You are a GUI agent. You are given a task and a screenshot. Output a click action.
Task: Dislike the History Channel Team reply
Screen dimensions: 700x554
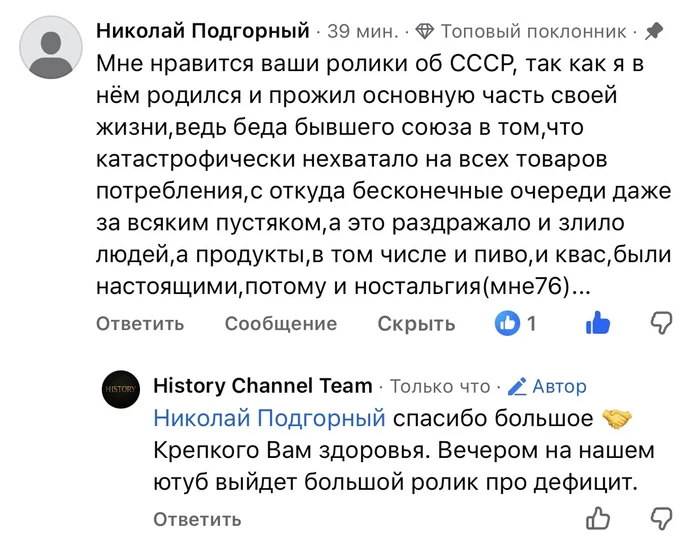661,518
